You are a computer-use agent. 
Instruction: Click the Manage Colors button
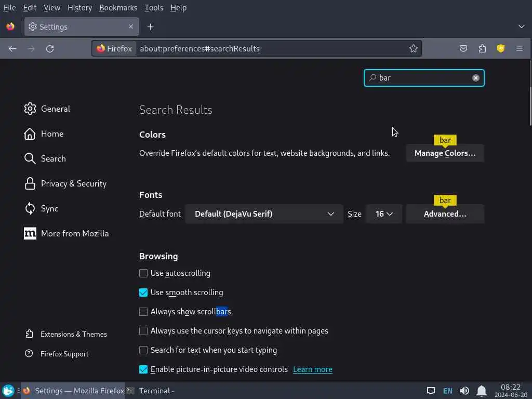(x=445, y=153)
